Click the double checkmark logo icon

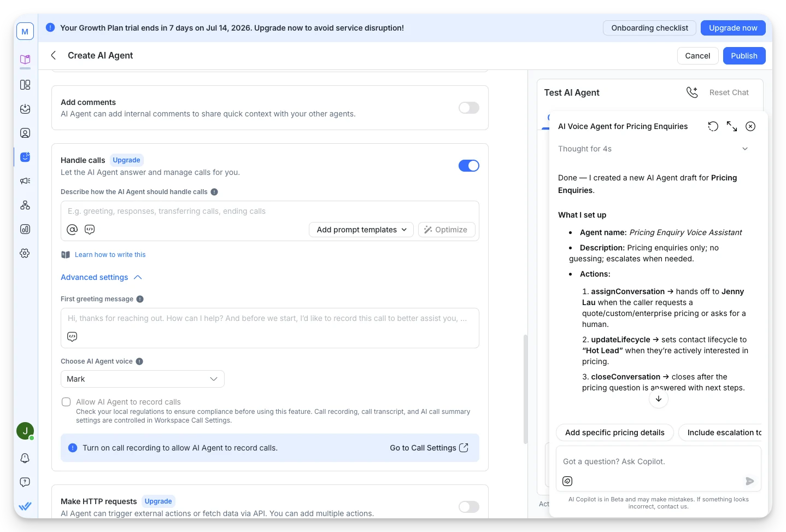click(25, 506)
